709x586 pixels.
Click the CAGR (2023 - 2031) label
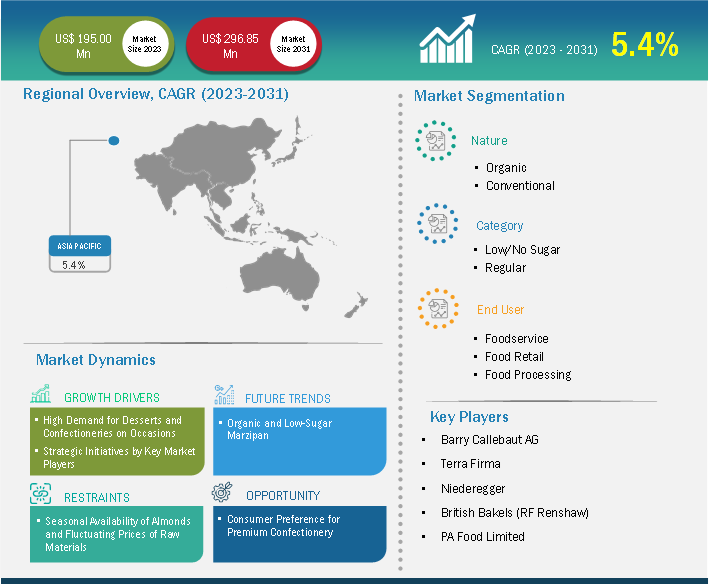(544, 50)
